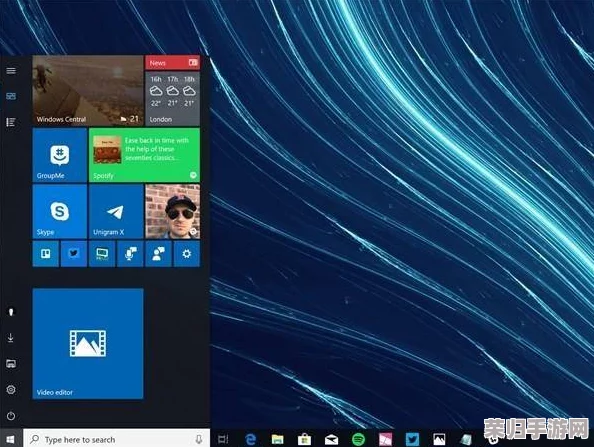The image size is (594, 447).
Task: Open File Explorer from taskbar
Action: pos(278,439)
